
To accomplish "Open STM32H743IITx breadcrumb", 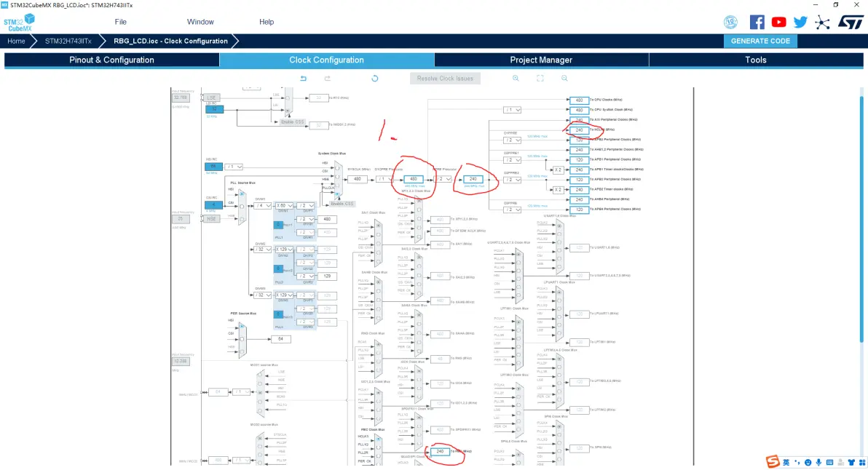I will [68, 41].
